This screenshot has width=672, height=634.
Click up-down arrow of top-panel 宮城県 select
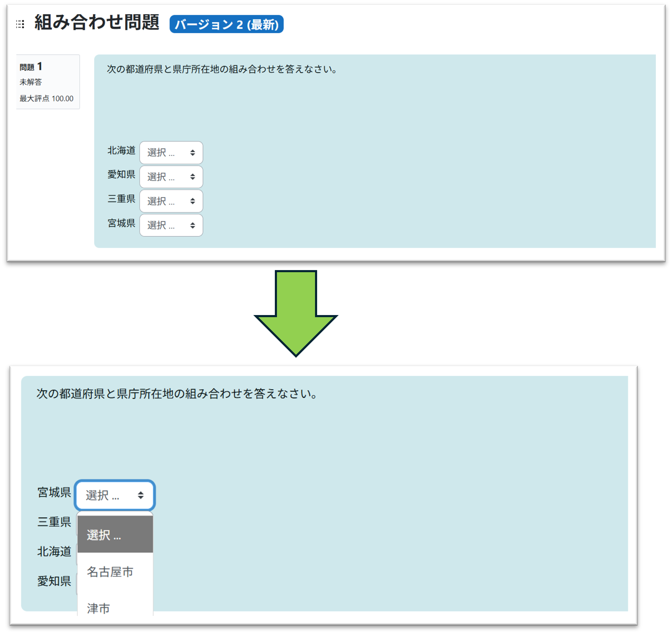[192, 225]
